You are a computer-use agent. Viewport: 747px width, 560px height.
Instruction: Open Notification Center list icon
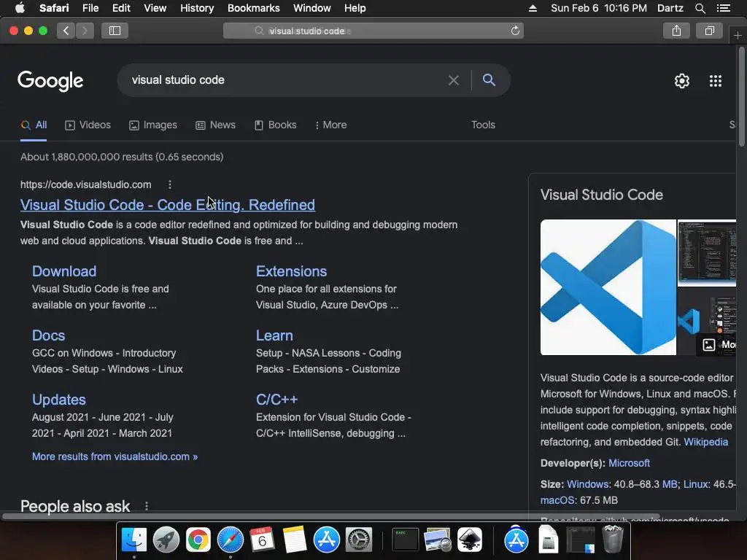(x=724, y=8)
